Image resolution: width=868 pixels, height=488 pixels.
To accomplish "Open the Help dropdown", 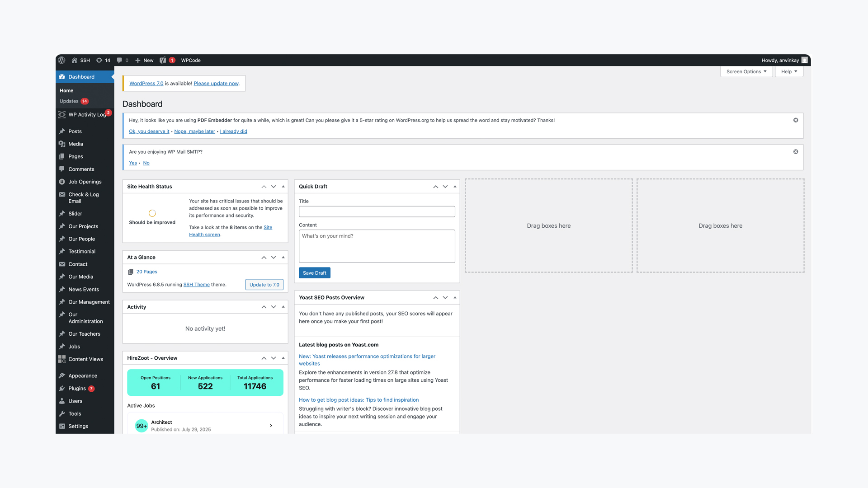I will tap(789, 72).
